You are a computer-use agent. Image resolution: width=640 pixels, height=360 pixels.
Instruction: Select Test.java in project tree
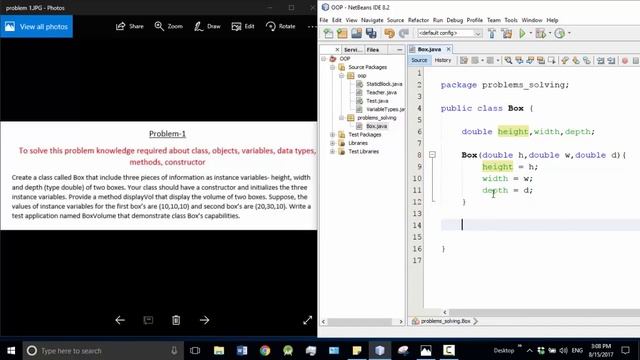click(377, 101)
